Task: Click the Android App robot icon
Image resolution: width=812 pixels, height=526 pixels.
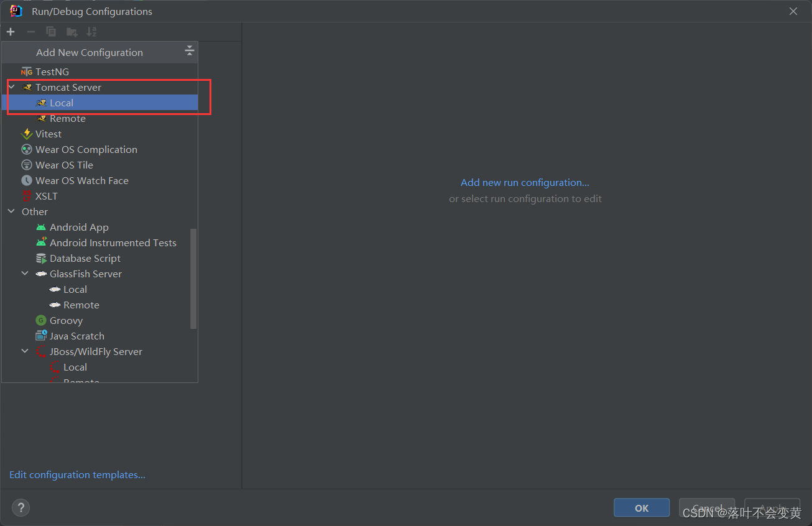Action: point(41,228)
